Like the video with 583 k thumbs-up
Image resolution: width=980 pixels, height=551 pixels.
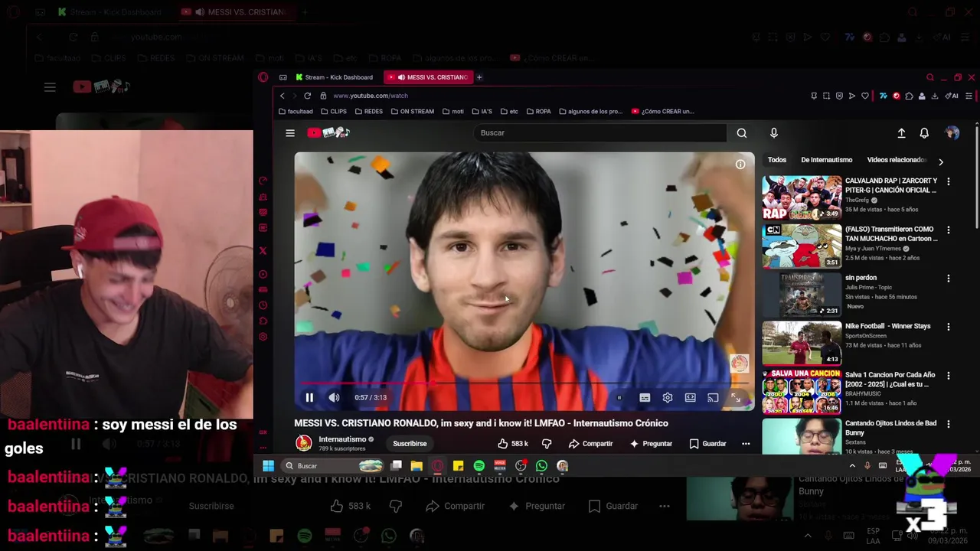click(513, 443)
